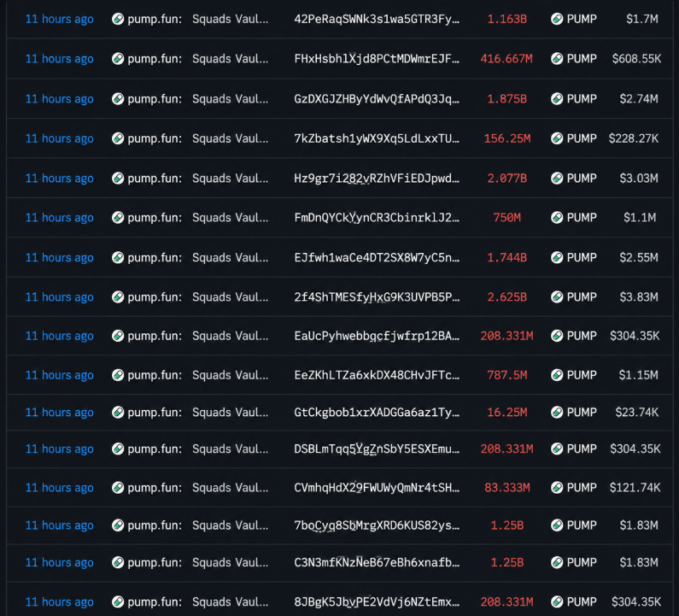The height and width of the screenshot is (616, 679).
Task: Click the 787.5M amount value
Action: (x=507, y=375)
